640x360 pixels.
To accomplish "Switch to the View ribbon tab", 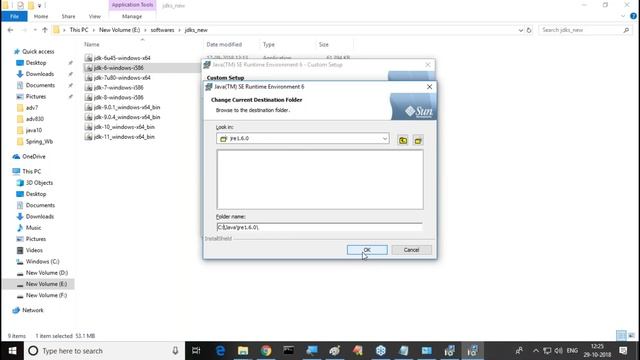I will point(95,16).
